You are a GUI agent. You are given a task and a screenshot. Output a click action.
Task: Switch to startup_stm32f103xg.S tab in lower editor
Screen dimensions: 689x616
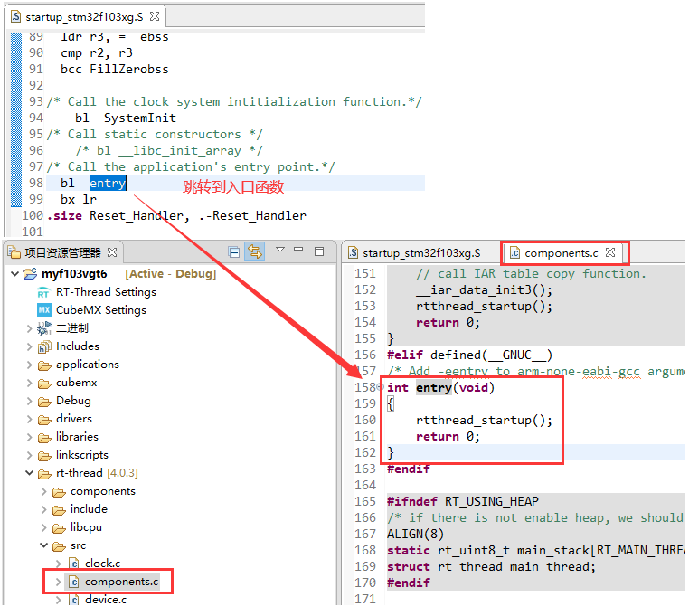pos(421,252)
